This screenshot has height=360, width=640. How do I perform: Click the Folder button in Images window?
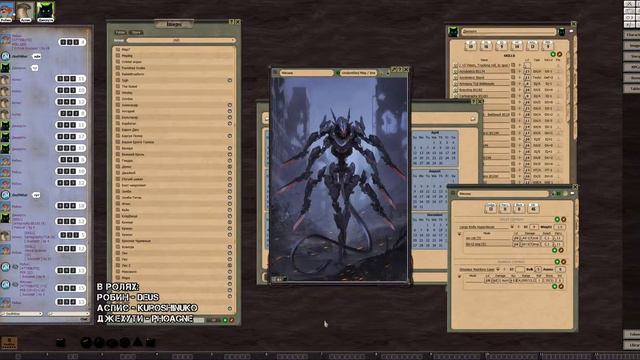coord(120,32)
